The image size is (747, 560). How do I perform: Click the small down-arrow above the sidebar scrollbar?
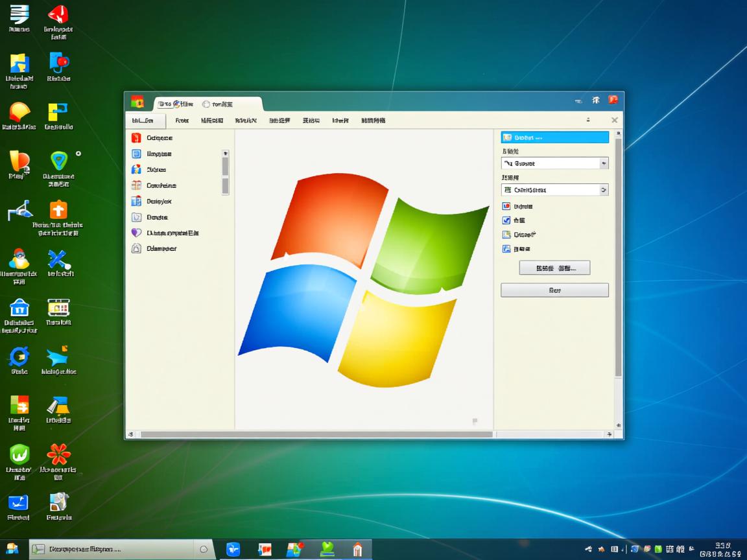coord(225,154)
